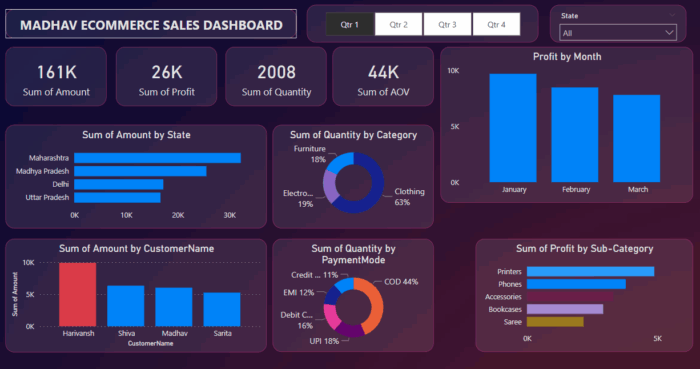Select the Printers bar in Profit by Sub-Category

[x=590, y=271]
